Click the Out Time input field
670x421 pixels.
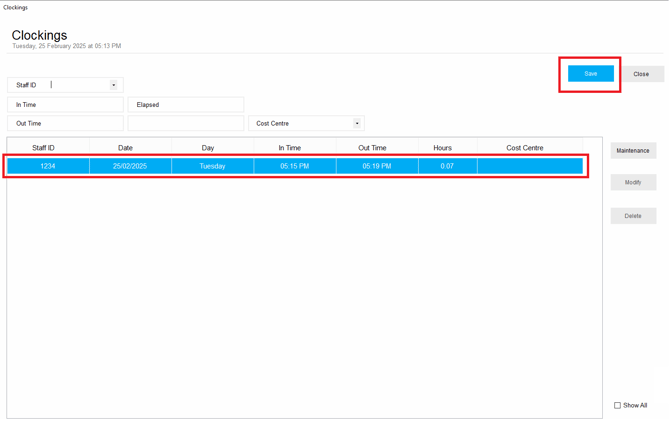tap(65, 124)
